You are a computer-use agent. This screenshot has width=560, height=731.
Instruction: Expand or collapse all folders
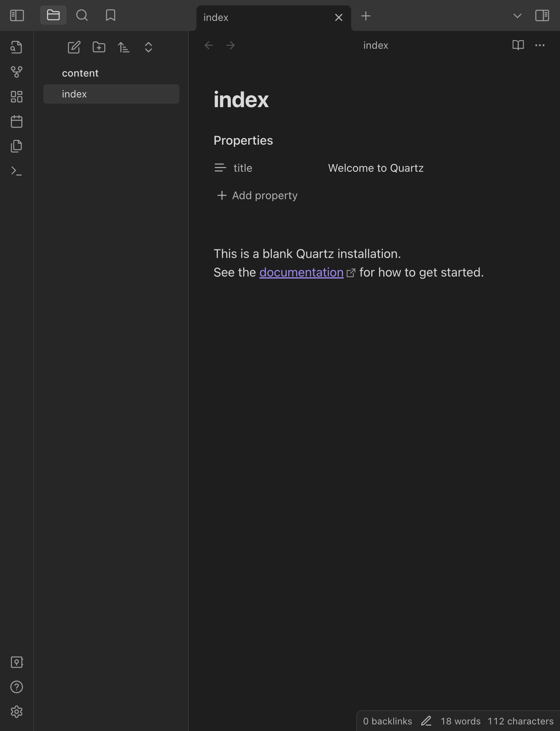(x=149, y=47)
